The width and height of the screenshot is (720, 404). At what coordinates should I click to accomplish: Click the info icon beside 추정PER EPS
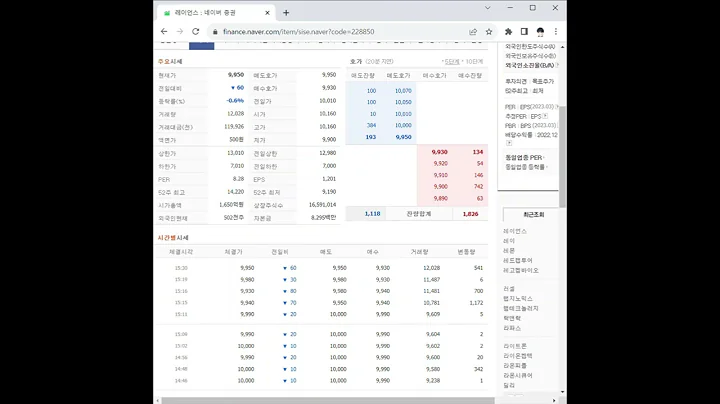click(545, 116)
